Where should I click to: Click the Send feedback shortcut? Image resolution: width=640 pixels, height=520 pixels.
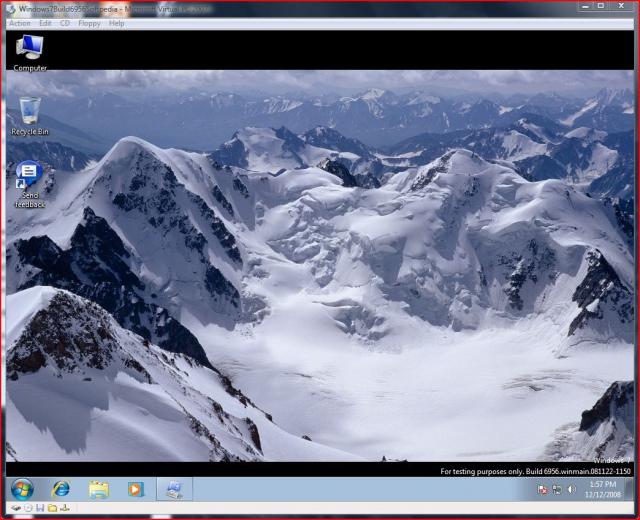29,184
